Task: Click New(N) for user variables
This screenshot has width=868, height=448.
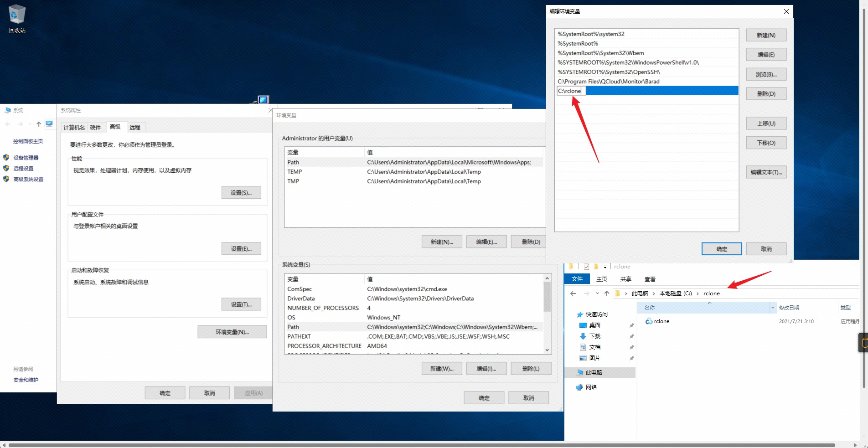Action: 442,242
